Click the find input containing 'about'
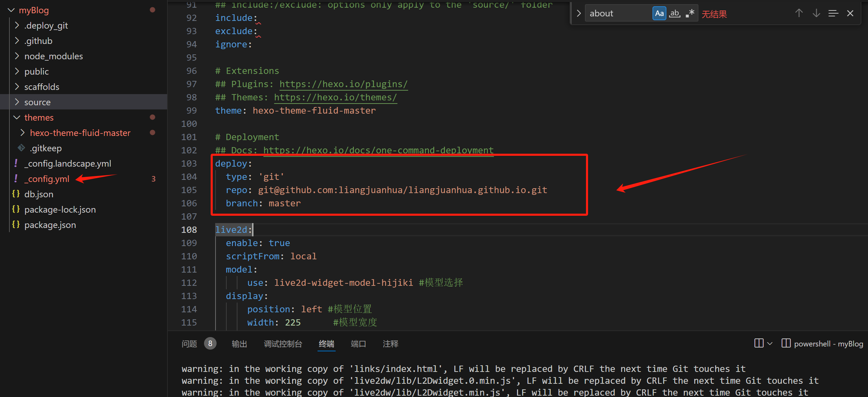868x397 pixels. click(x=618, y=14)
